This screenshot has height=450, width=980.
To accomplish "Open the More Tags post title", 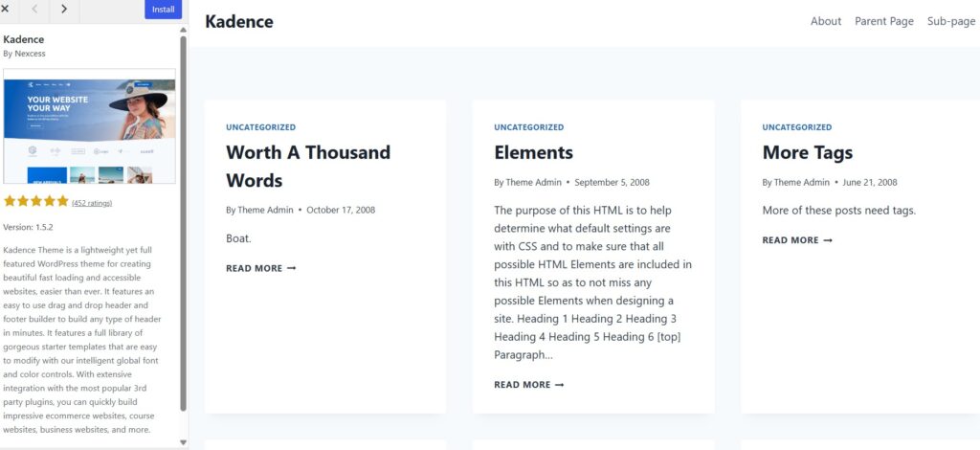I will [x=808, y=152].
